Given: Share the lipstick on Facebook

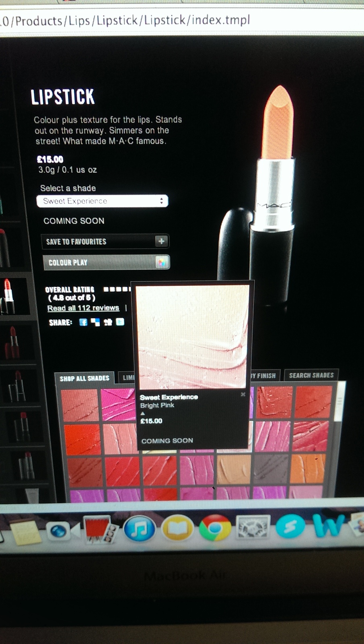Looking at the screenshot, I should pos(83,322).
